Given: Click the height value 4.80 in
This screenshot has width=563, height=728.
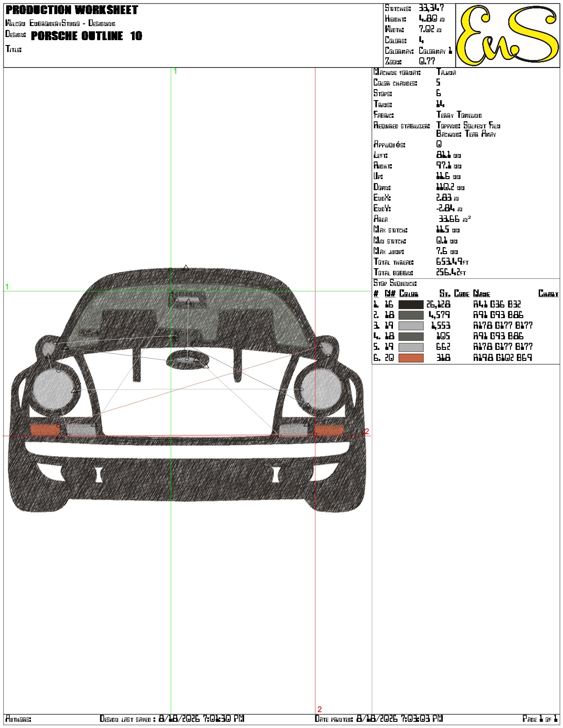Looking at the screenshot, I should click(431, 19).
